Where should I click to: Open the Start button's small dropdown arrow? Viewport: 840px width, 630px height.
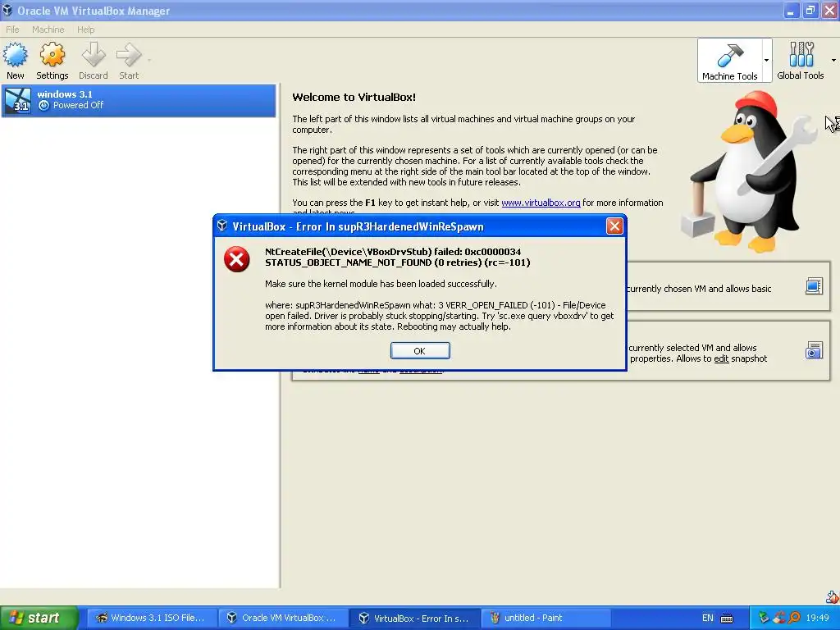pyautogui.click(x=149, y=60)
